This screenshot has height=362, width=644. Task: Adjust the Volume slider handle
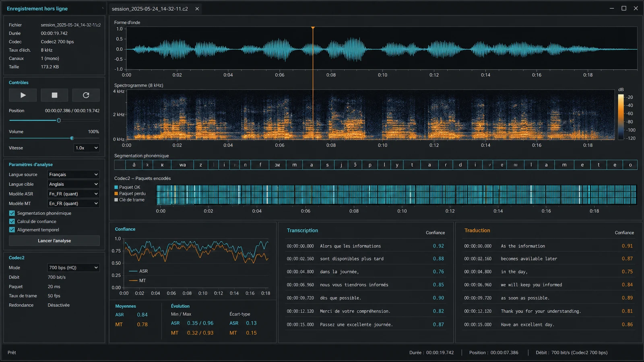[x=72, y=138]
